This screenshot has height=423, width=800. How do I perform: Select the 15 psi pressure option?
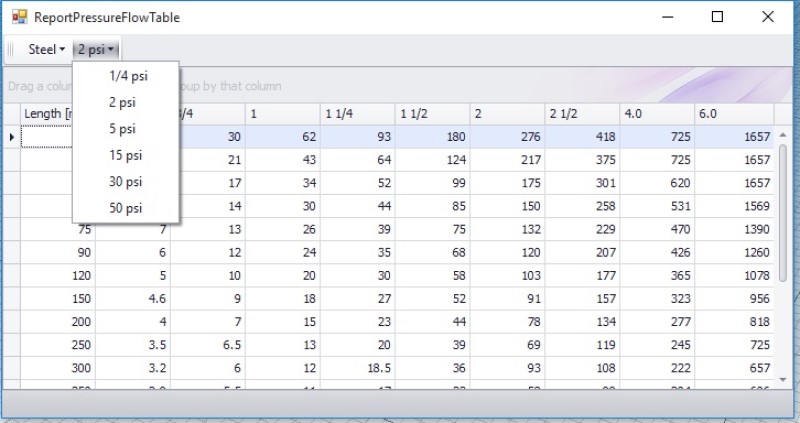pos(126,155)
